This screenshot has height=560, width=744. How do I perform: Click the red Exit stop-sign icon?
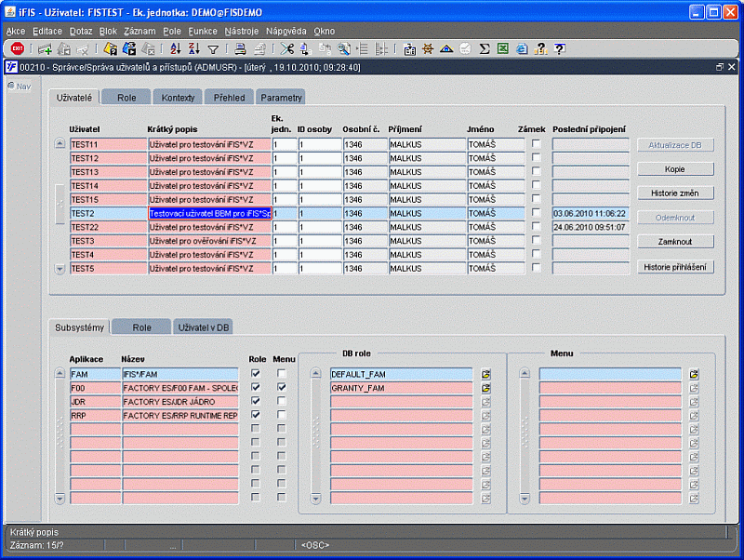pyautogui.click(x=17, y=48)
